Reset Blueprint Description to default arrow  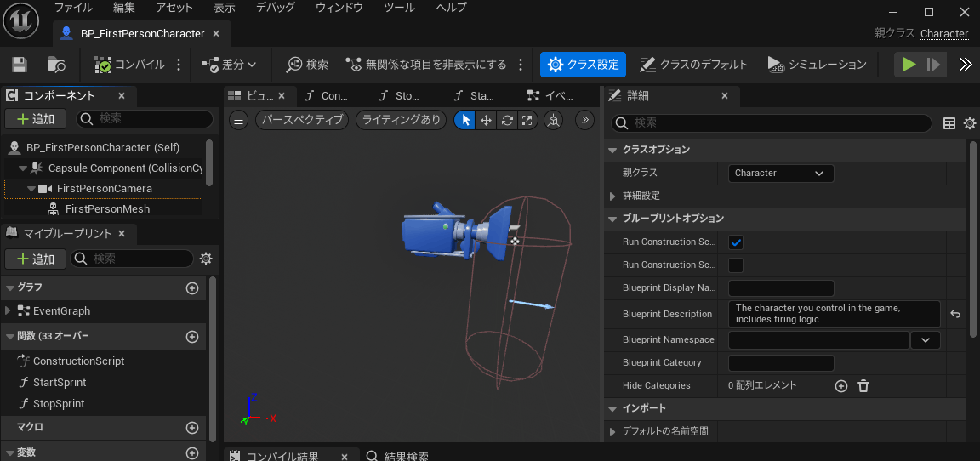955,314
